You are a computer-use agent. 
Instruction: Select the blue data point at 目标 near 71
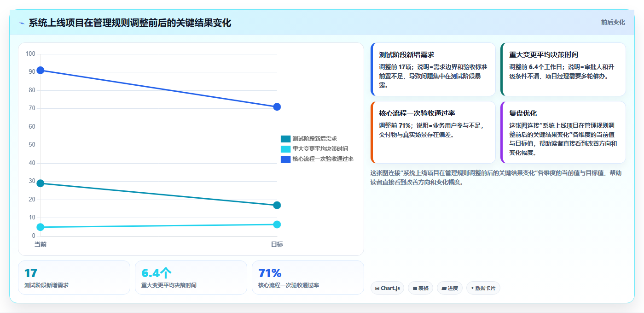click(x=277, y=107)
